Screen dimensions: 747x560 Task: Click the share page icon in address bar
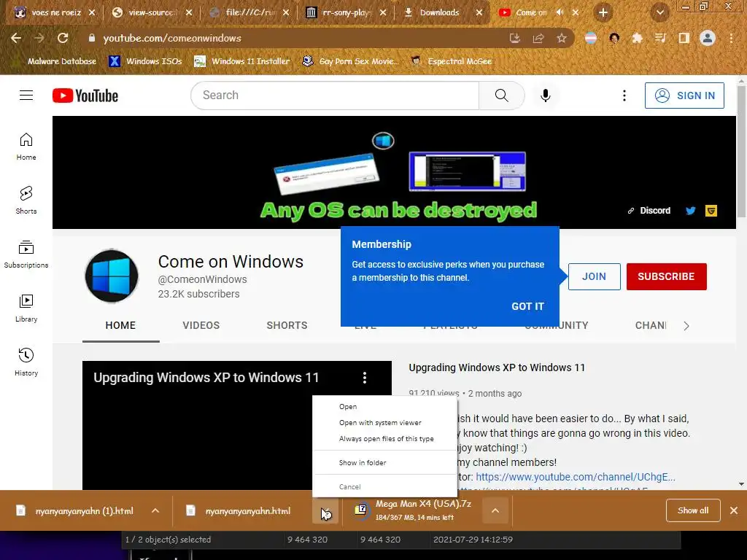(x=538, y=38)
